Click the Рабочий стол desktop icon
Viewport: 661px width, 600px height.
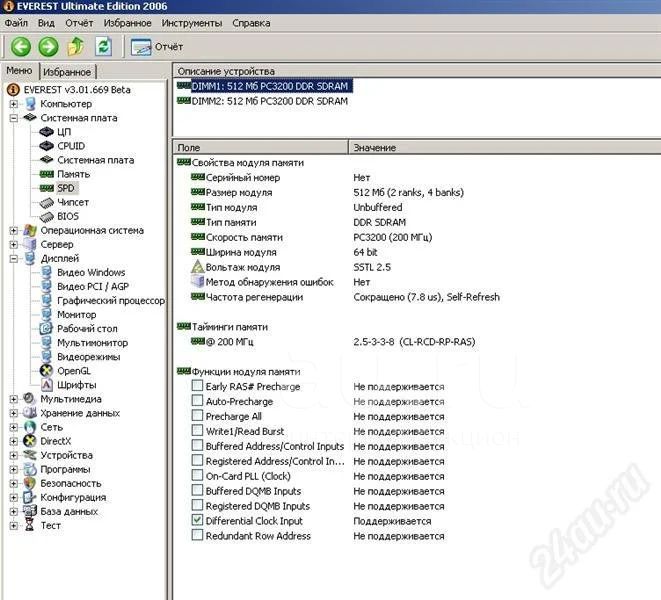[46, 328]
